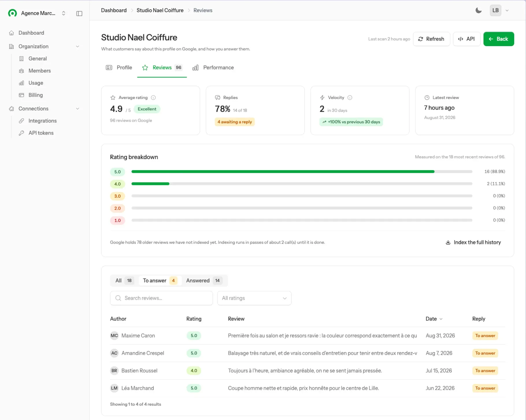Click the Velocity lightning bolt icon
Image resolution: width=526 pixels, height=420 pixels.
(x=322, y=98)
